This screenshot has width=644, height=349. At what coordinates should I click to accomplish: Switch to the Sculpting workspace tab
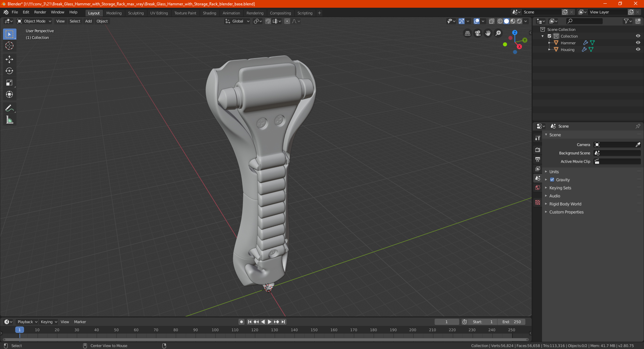(136, 13)
